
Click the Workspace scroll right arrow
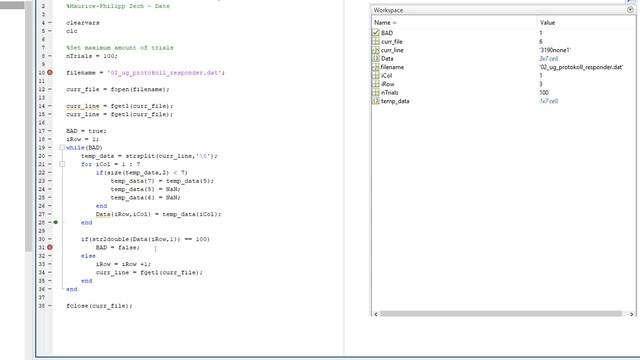coord(631,314)
